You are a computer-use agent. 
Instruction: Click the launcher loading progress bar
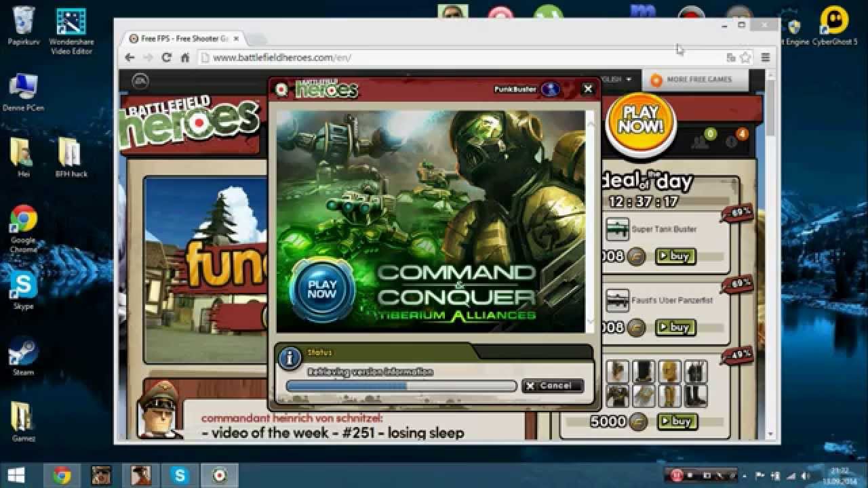tap(401, 386)
